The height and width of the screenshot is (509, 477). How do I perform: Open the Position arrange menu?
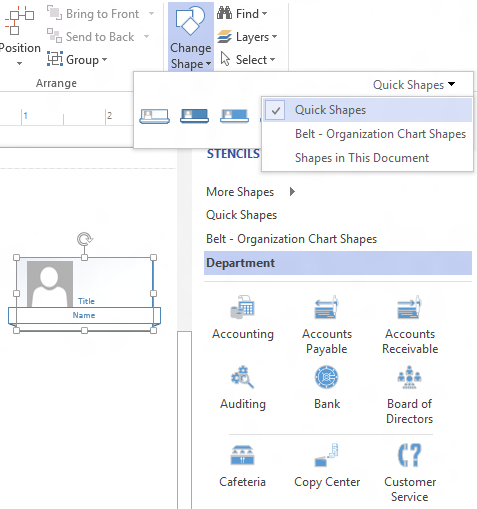tap(19, 35)
